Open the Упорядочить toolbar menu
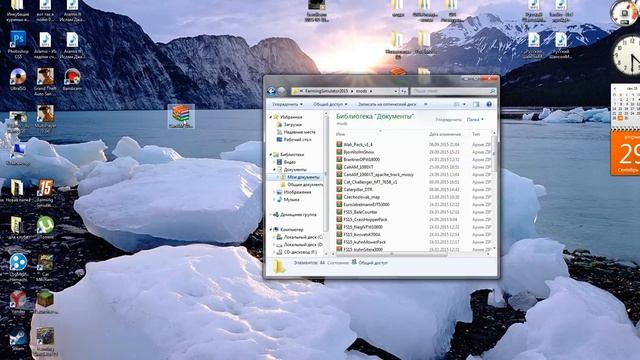Screen dimensions: 640x360 [x=287, y=104]
